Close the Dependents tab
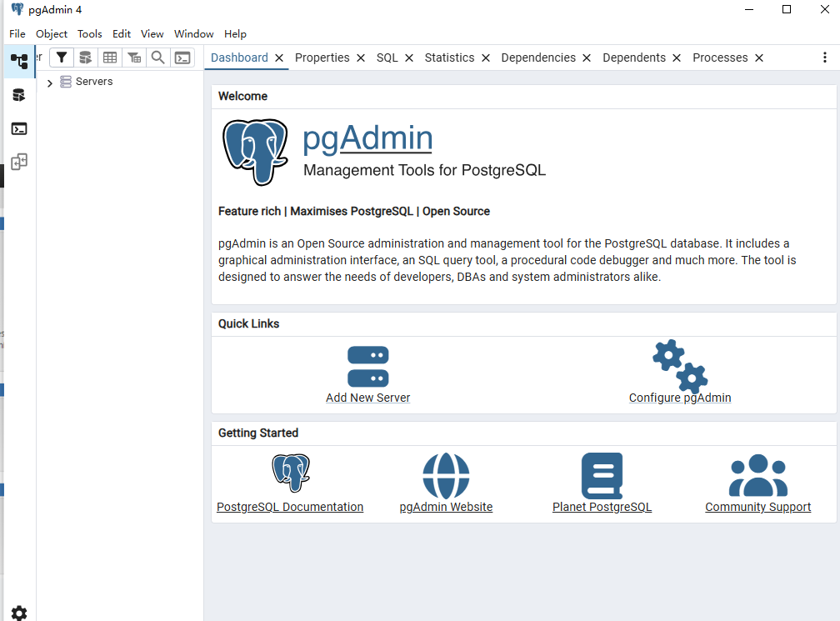Screen dimensions: 840x621 pos(677,58)
